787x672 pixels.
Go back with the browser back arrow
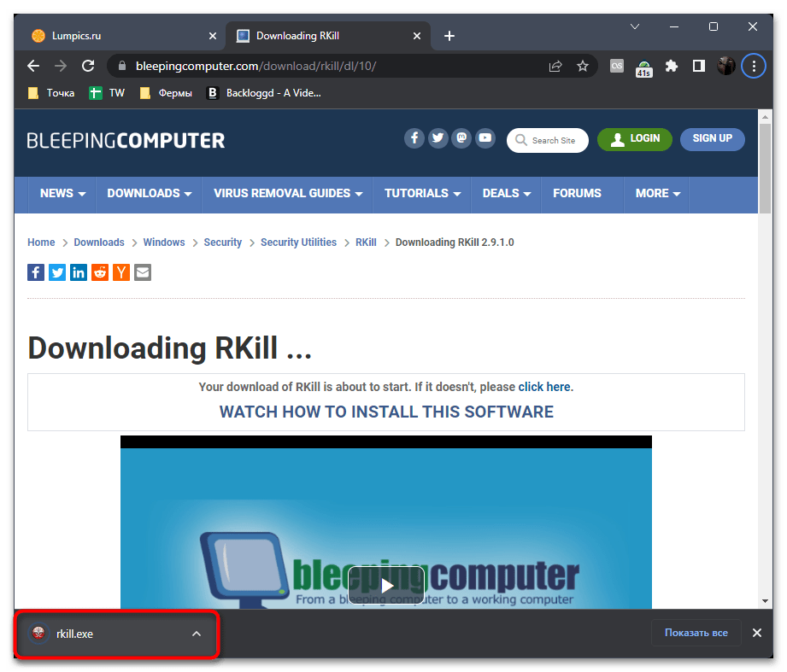33,66
